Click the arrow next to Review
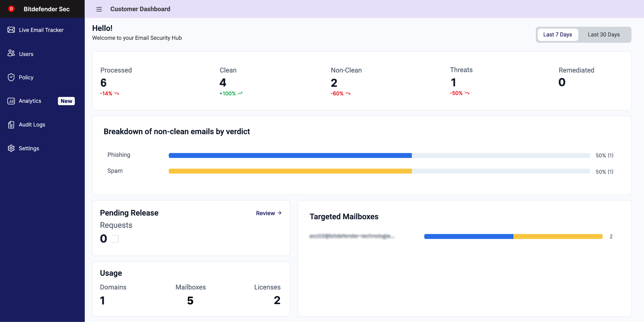The width and height of the screenshot is (644, 322). pos(280,213)
